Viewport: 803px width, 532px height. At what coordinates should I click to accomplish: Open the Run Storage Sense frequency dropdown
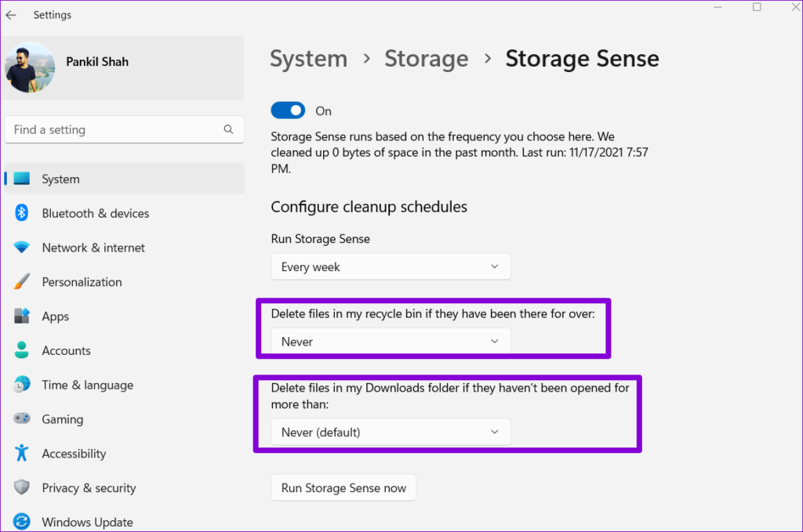coord(391,266)
